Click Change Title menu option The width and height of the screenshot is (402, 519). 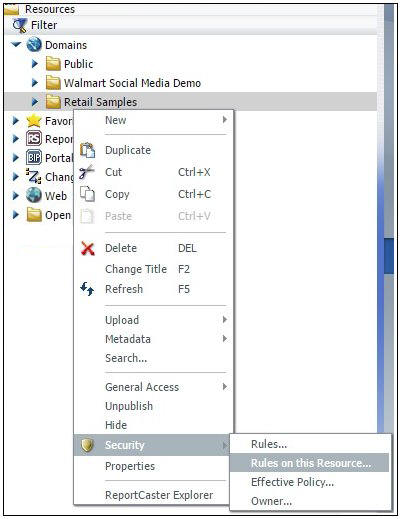[136, 269]
